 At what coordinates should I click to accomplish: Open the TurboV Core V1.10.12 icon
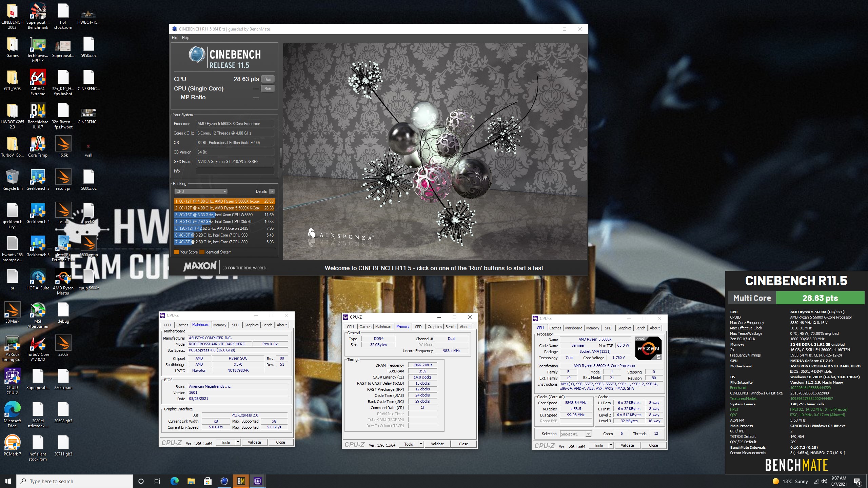pos(38,348)
